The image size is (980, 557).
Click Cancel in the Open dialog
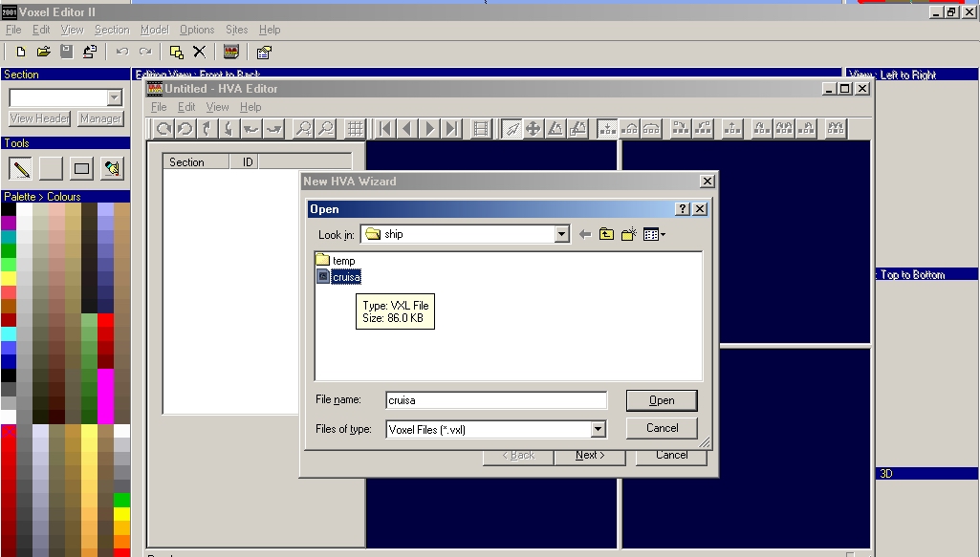coord(662,428)
